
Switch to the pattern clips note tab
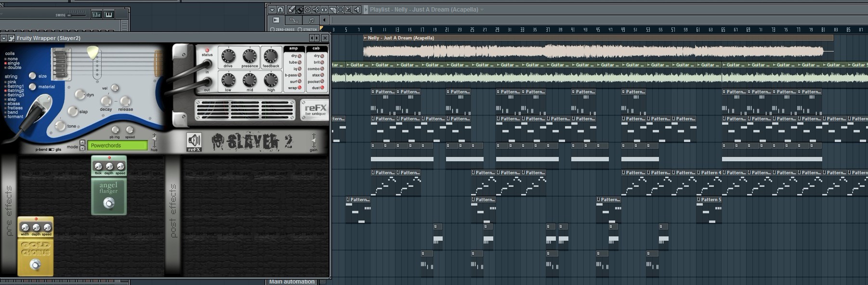click(x=311, y=20)
